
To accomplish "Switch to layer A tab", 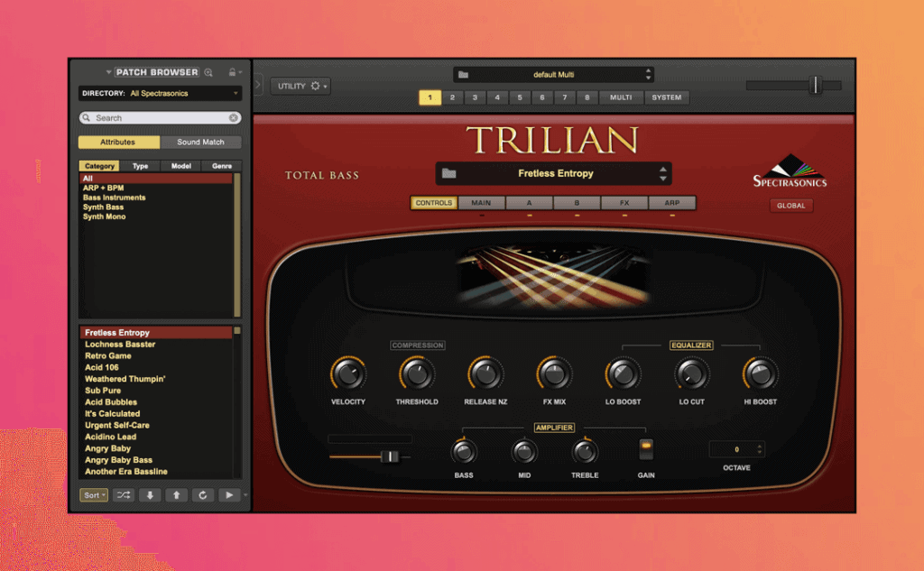I will (529, 203).
